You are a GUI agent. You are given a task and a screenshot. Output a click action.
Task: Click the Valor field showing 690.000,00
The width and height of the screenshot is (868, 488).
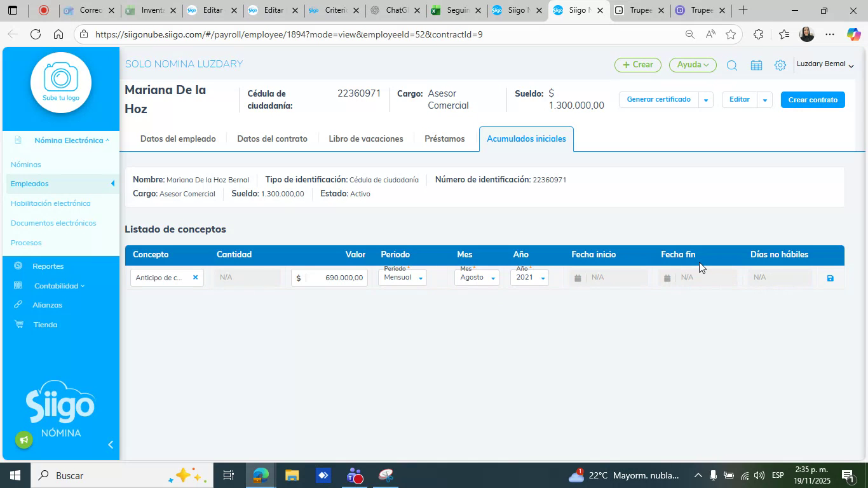point(329,278)
